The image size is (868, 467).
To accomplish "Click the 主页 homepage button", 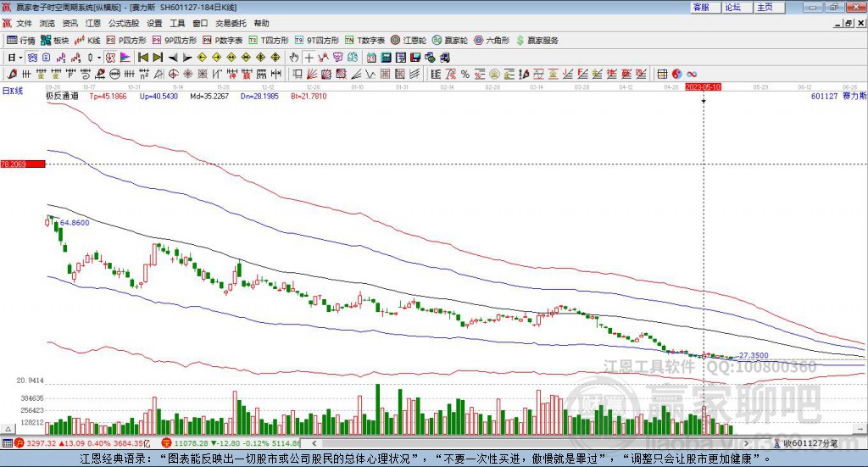I will (x=770, y=7).
